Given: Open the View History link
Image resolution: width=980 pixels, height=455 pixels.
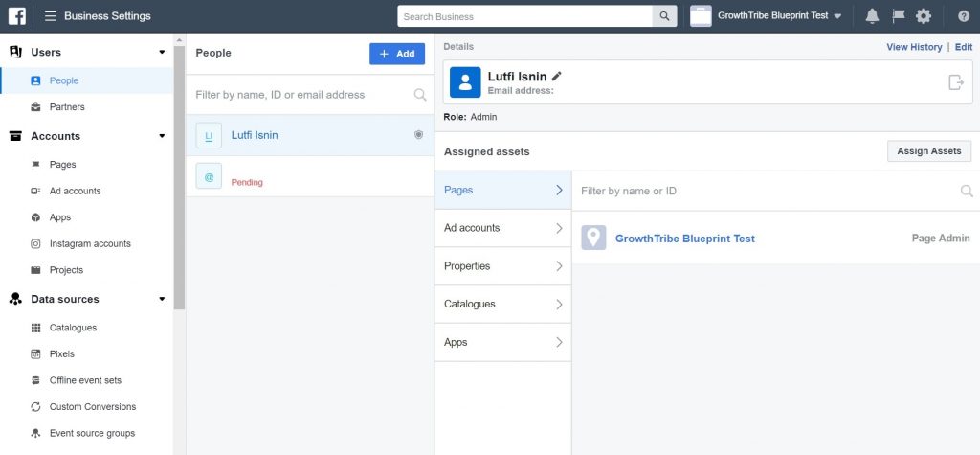Looking at the screenshot, I should 914,47.
